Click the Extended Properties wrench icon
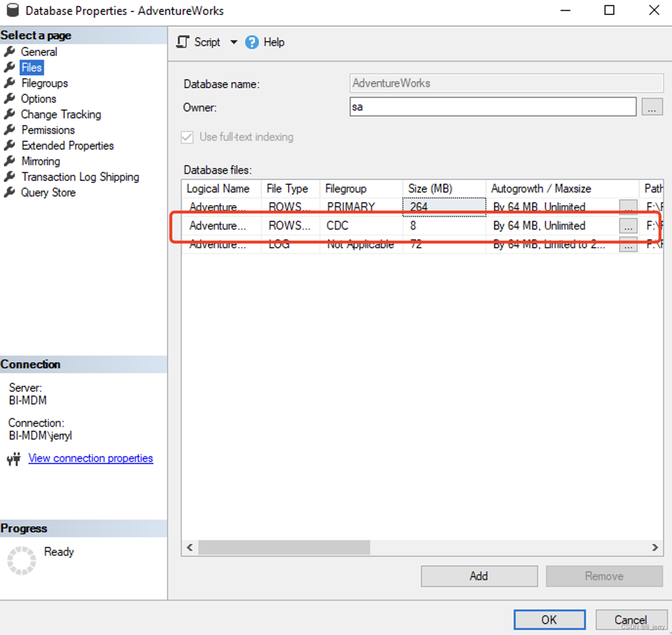 click(x=10, y=145)
